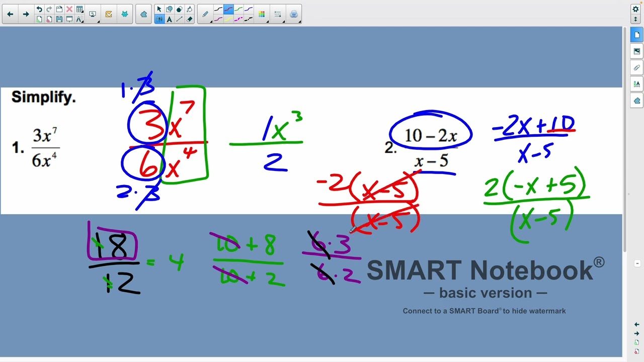Open the Gallery tab
Image resolution: width=644 pixels, height=362 pixels.
636,51
